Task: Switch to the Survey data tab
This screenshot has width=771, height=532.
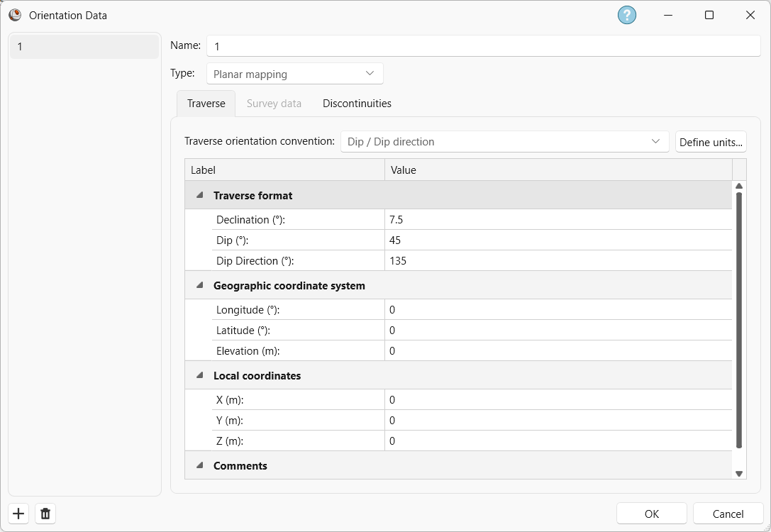Action: [x=274, y=103]
